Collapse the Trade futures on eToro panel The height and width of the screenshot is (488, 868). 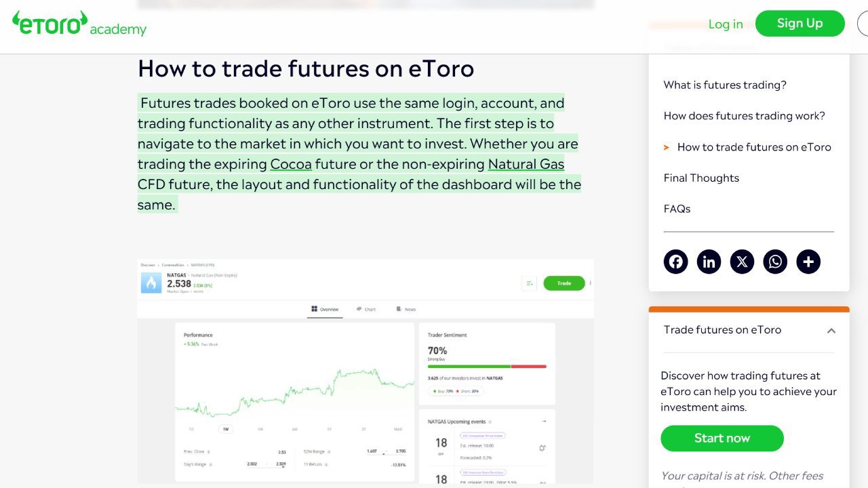[x=831, y=331]
